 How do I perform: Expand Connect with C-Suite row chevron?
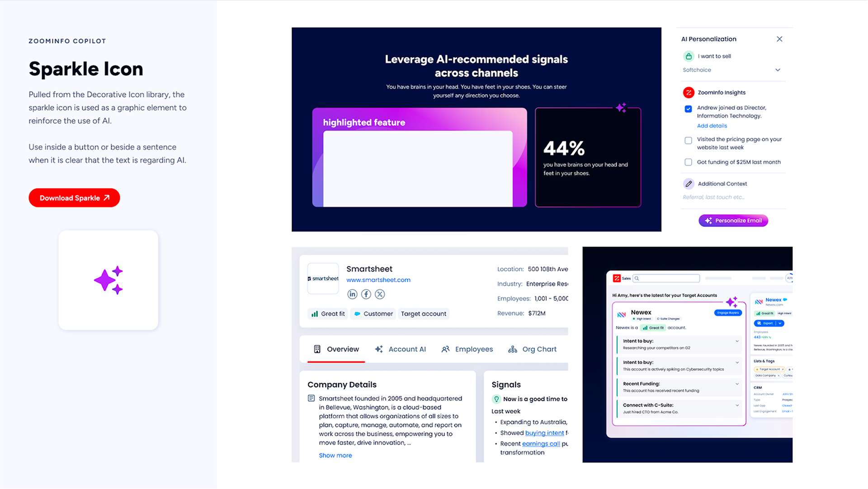click(x=737, y=405)
